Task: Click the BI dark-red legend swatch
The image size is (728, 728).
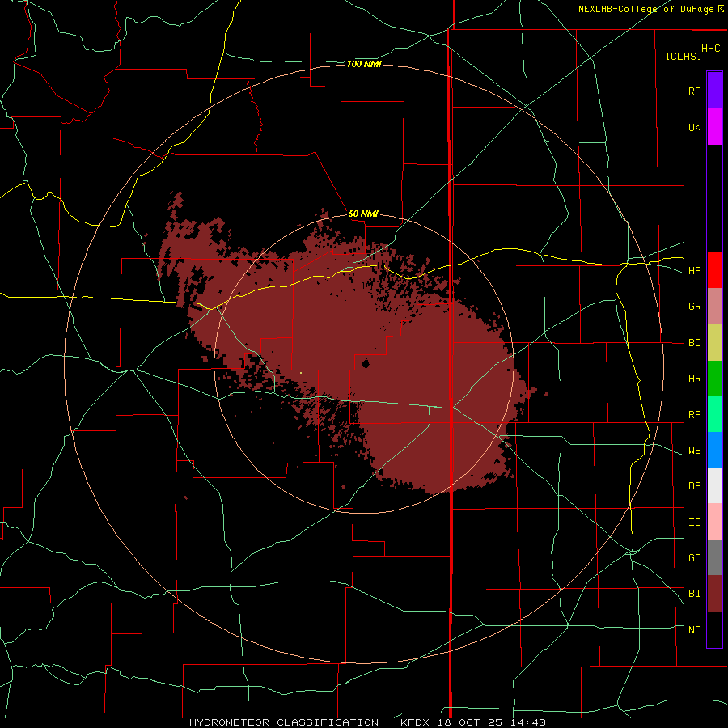Action: click(714, 594)
